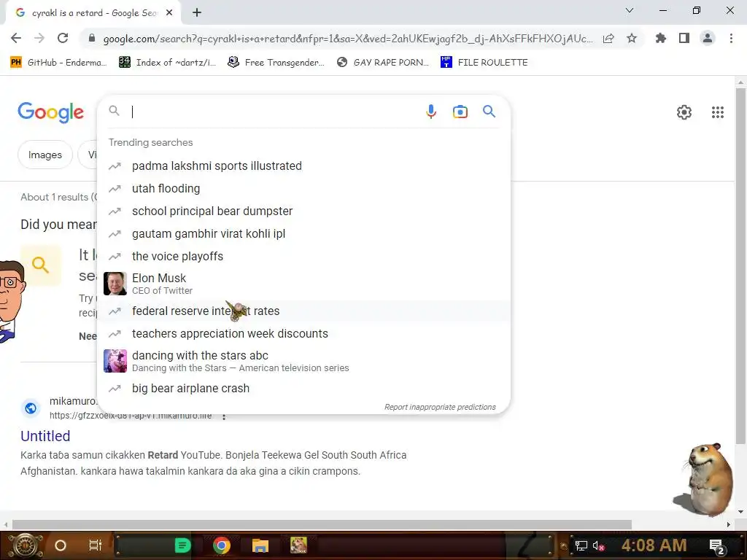747x560 pixels.
Task: Open the FILE ROULETTE bookmark
Action: coord(484,63)
